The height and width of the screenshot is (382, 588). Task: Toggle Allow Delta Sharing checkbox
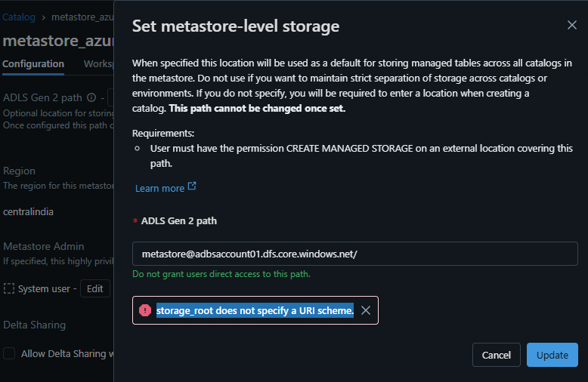[x=9, y=353]
